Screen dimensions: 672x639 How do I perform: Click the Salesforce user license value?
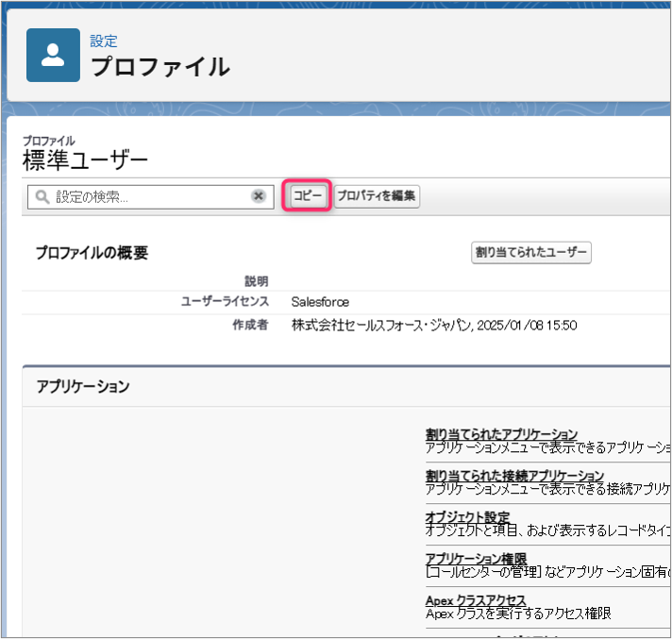[320, 302]
